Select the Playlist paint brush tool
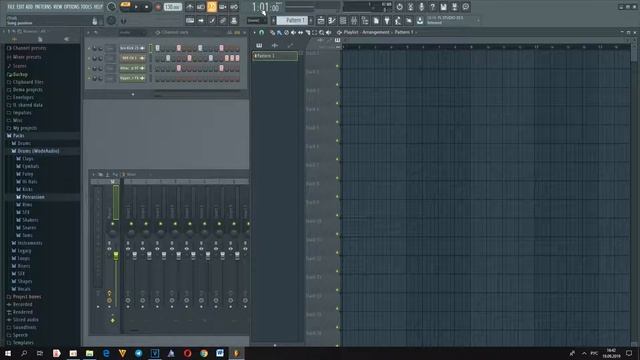 tap(280, 32)
